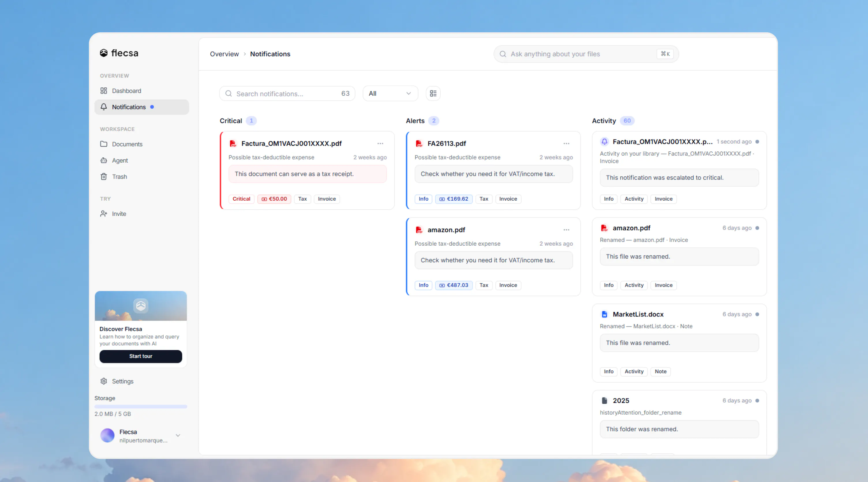868x482 pixels.
Task: Open the Agent workspace item
Action: 141,160
